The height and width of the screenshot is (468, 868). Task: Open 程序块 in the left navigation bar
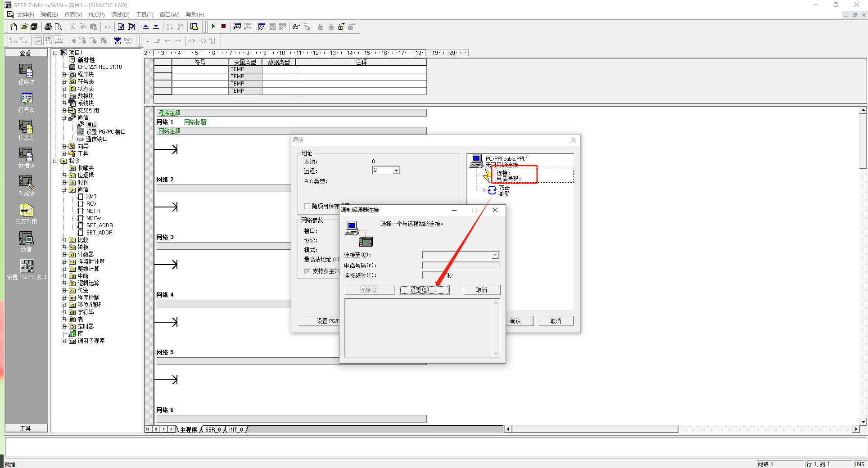point(26,74)
